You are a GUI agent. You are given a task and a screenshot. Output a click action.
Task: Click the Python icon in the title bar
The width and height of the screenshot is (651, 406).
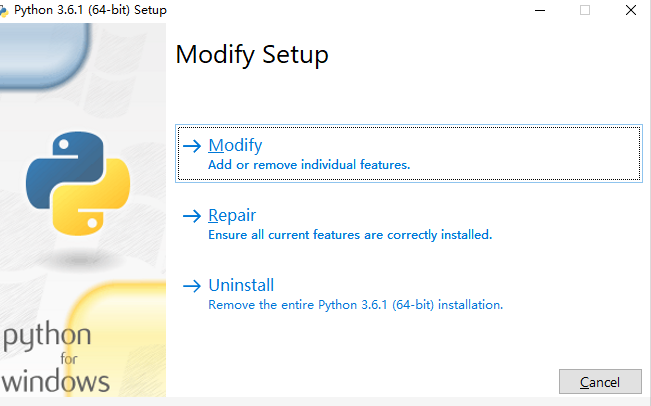(x=6, y=10)
